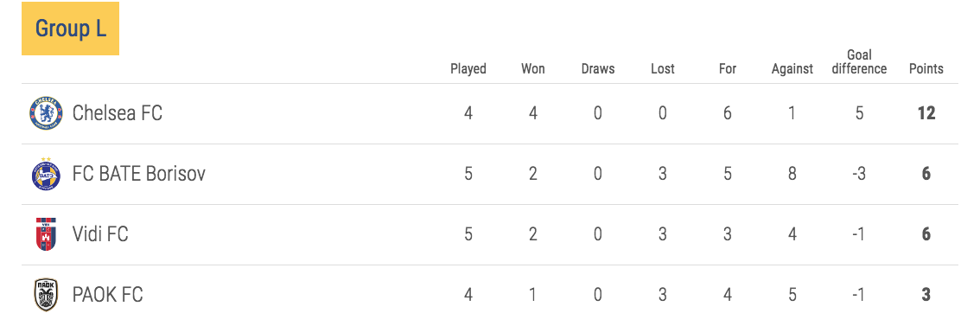Click the Won column header

tap(533, 69)
